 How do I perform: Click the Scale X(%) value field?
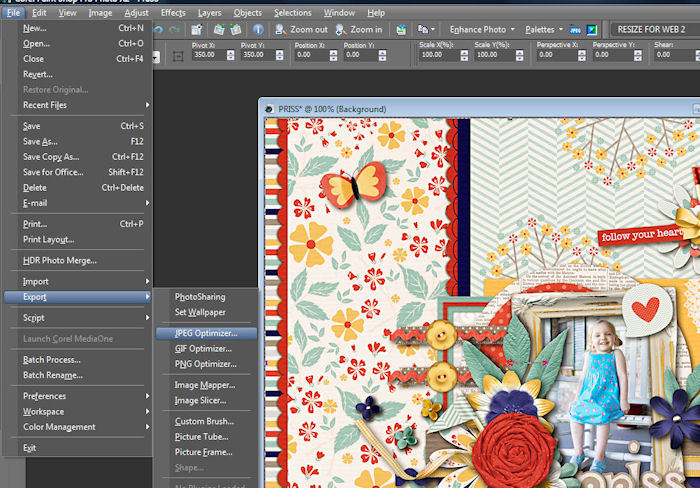pyautogui.click(x=439, y=55)
